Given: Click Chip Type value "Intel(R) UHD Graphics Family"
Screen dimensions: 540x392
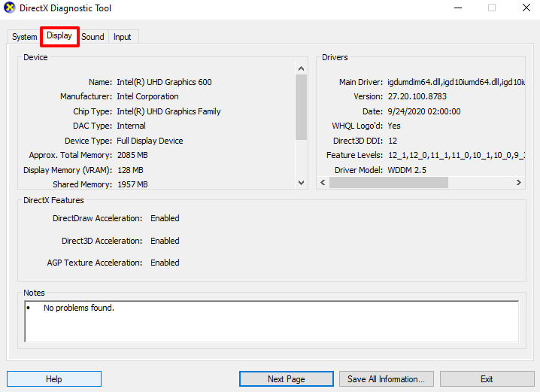Looking at the screenshot, I should pos(168,111).
